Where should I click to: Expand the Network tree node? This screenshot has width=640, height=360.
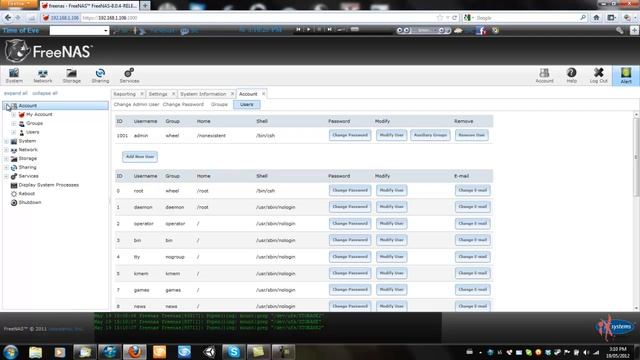[6, 150]
